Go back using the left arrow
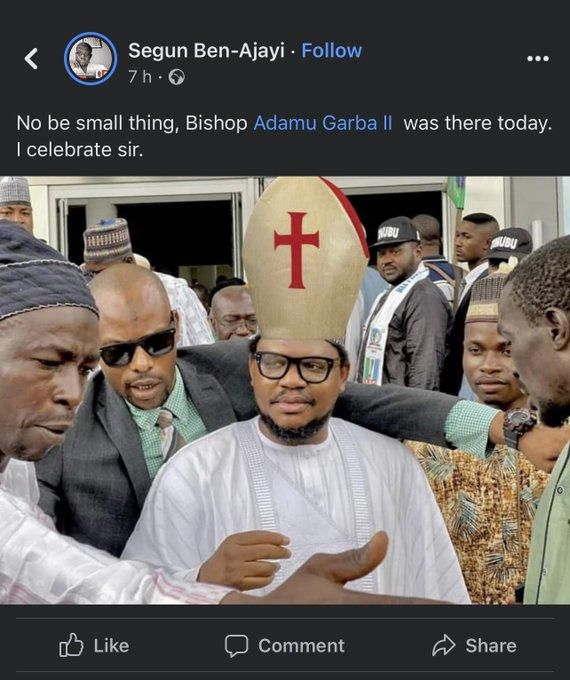 tap(31, 59)
